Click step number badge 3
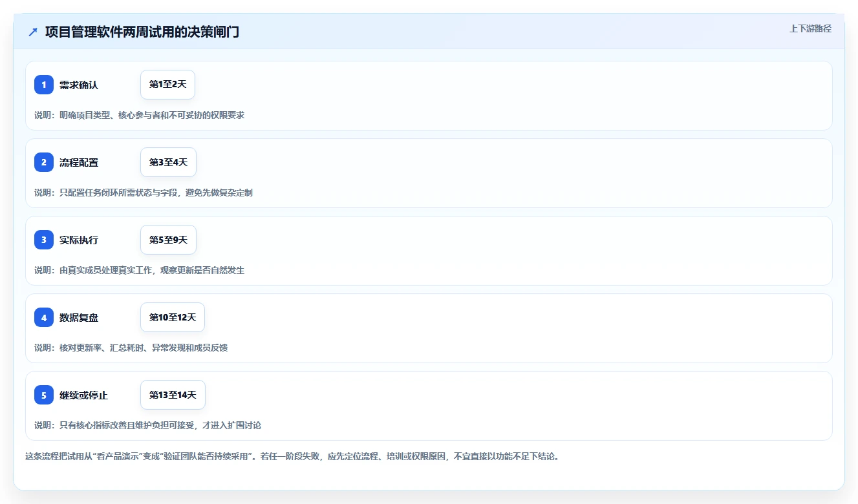The width and height of the screenshot is (858, 504). (x=44, y=240)
